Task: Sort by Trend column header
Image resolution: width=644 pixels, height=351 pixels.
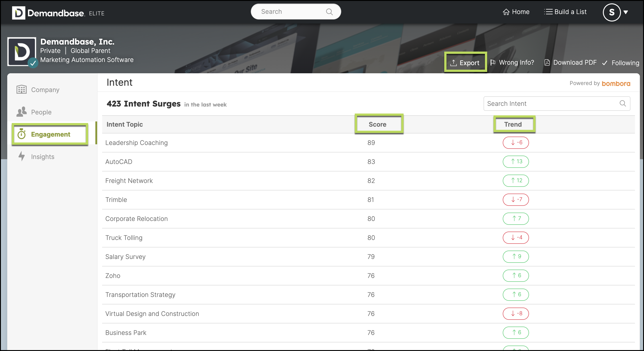Action: click(512, 124)
